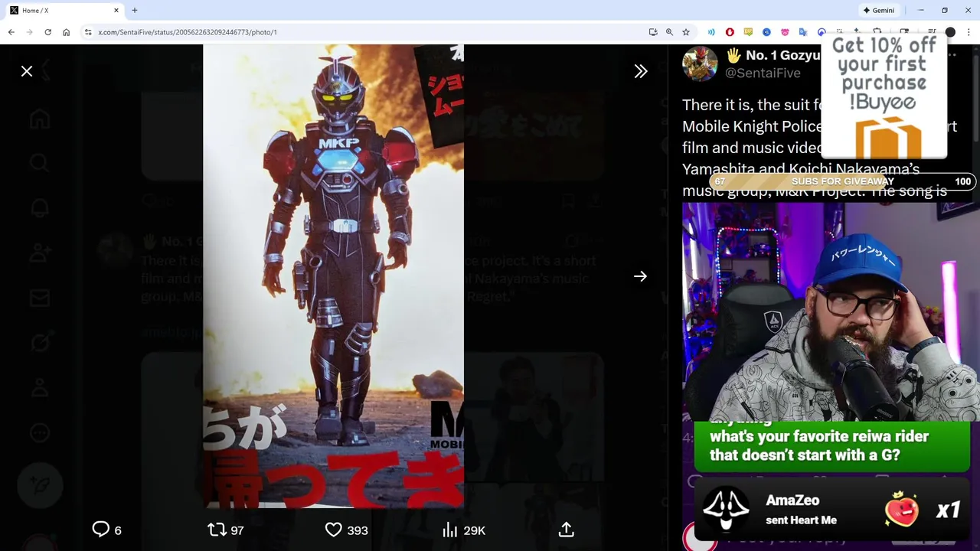
Task: Open replies with the 6 comment icon
Action: [106, 530]
